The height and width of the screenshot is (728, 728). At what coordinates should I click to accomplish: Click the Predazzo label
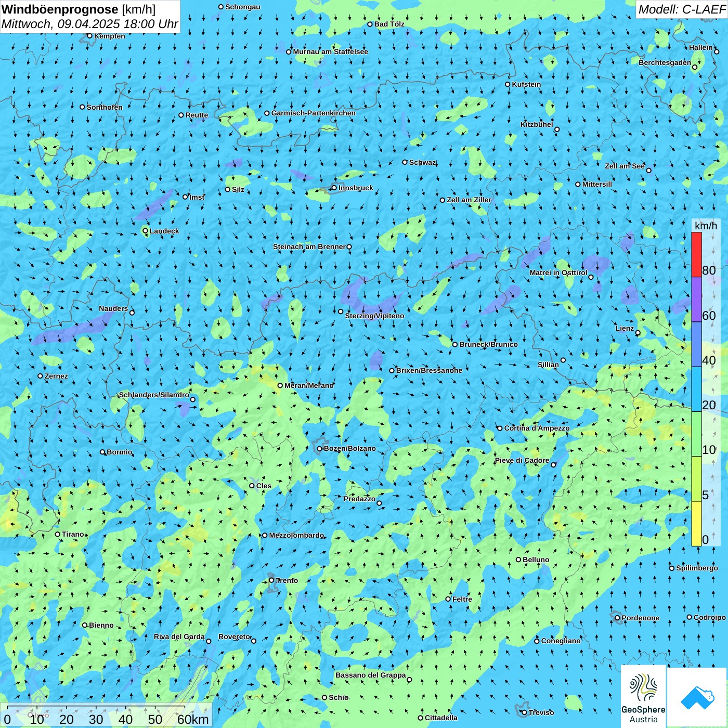coord(359,499)
